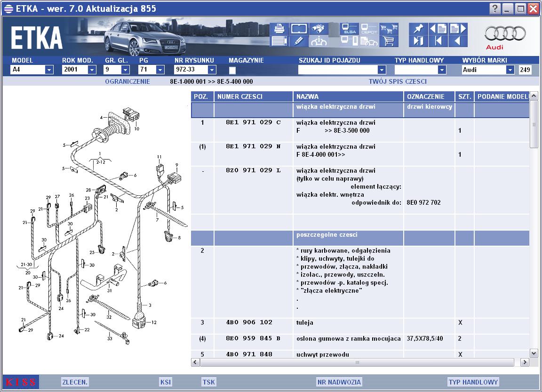
Task: Select part number 8E0 959 845 B
Action: [x=253, y=338]
